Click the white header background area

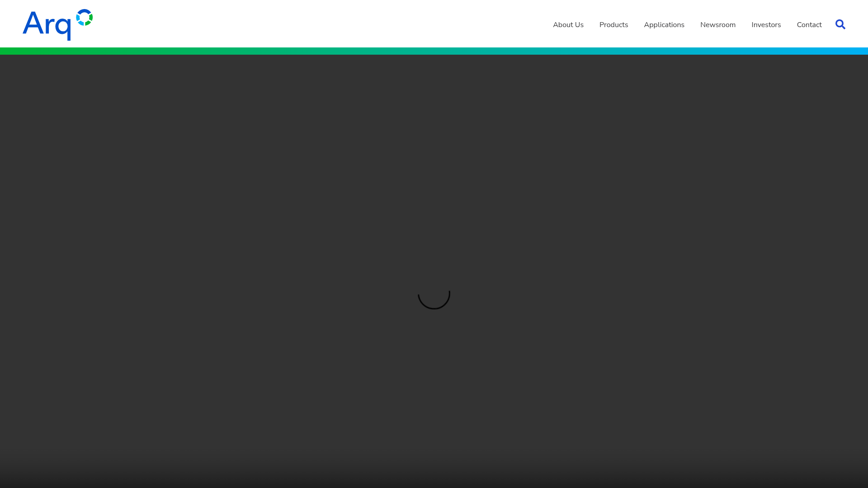click(316, 24)
